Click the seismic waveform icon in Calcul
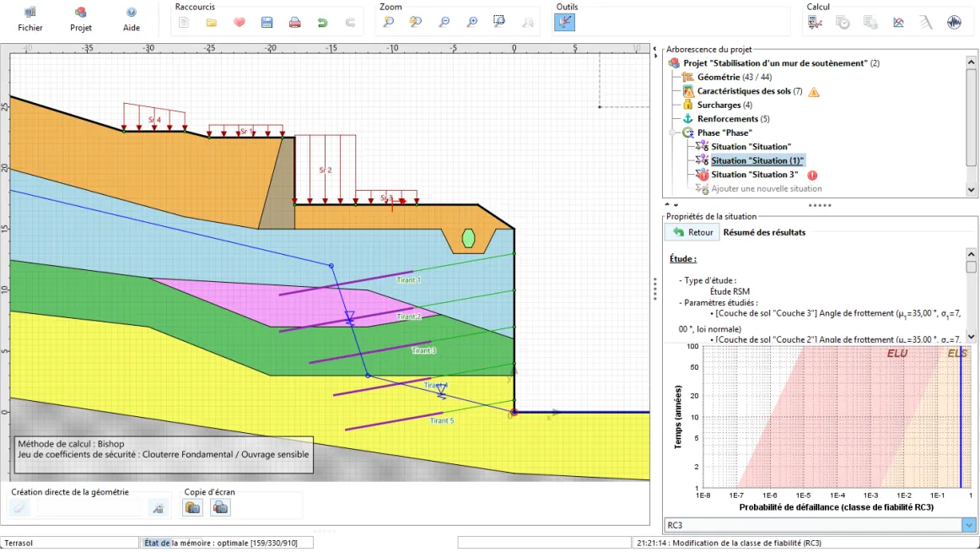The height and width of the screenshot is (552, 980). point(954,23)
